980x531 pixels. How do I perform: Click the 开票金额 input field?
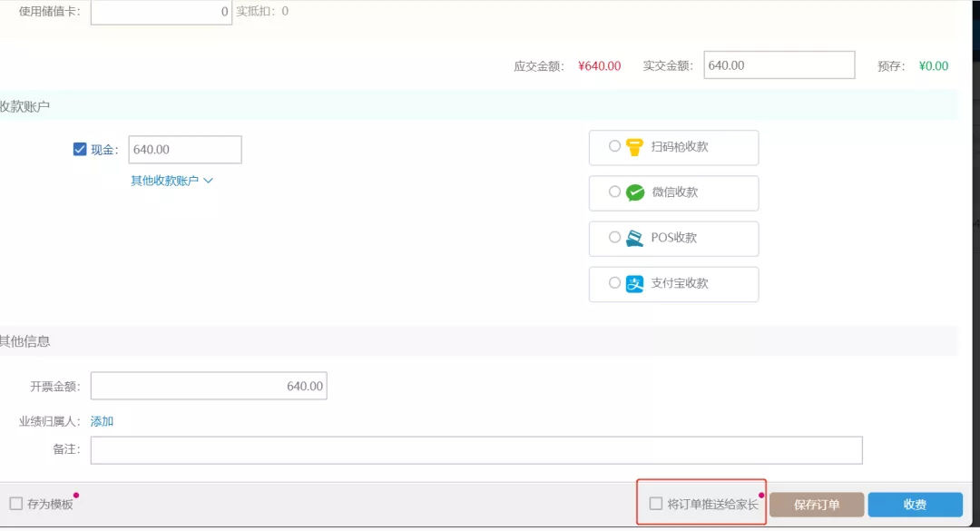pyautogui.click(x=209, y=386)
